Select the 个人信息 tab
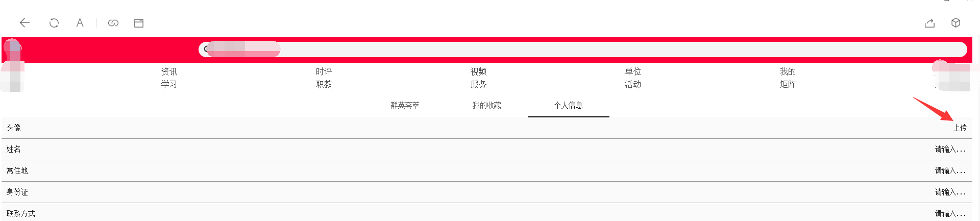Viewport: 980px width, 221px height. coord(568,105)
